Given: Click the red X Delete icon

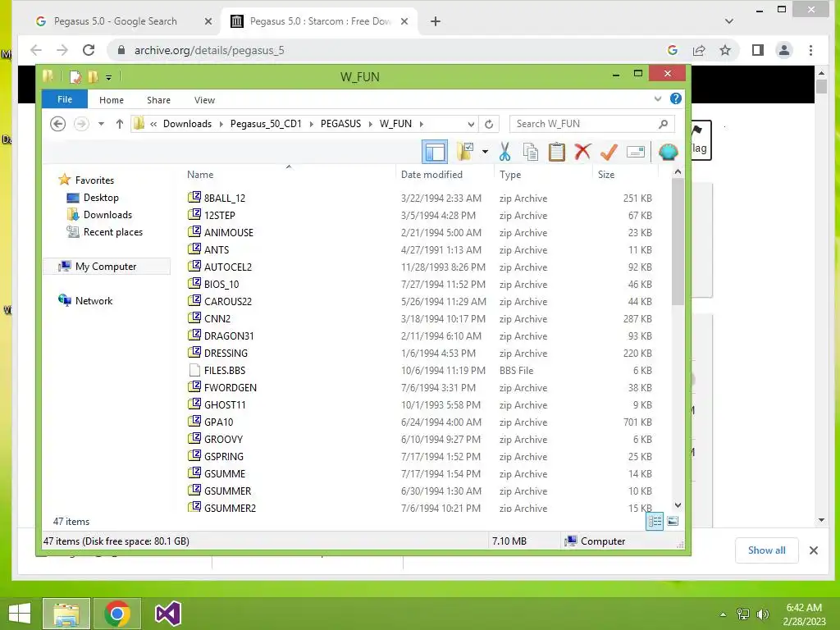Looking at the screenshot, I should (x=582, y=152).
